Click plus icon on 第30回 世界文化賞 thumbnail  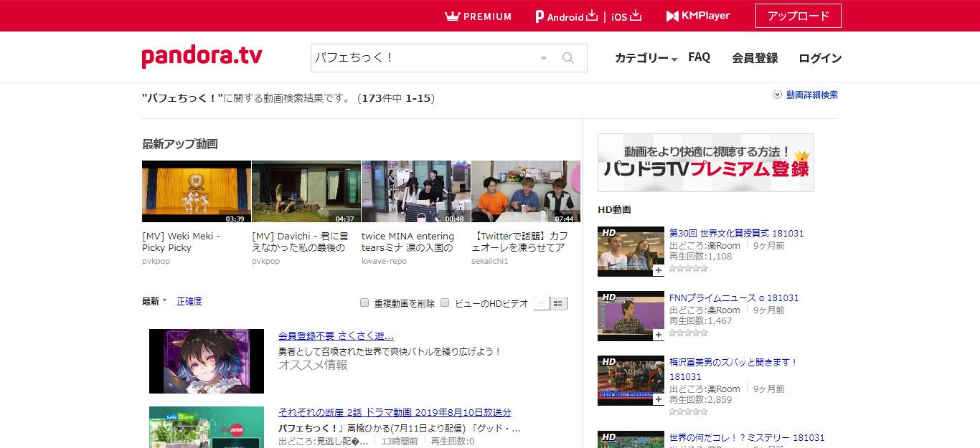coord(658,271)
